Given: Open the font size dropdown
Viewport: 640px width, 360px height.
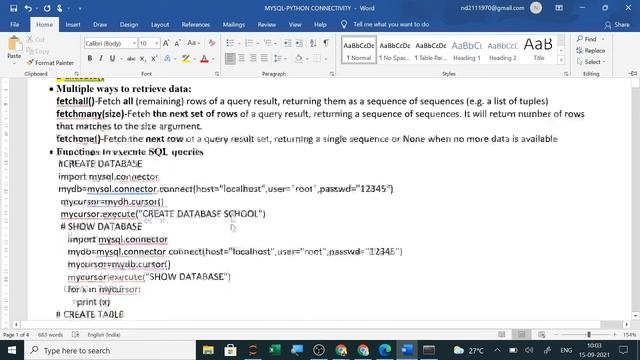Looking at the screenshot, I should coord(157,43).
